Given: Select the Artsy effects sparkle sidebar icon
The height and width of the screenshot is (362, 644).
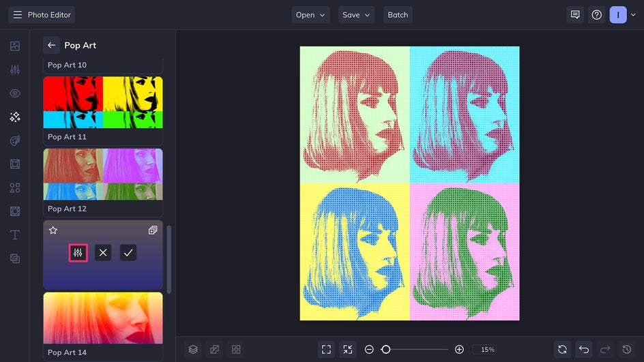Looking at the screenshot, I should pos(15,117).
